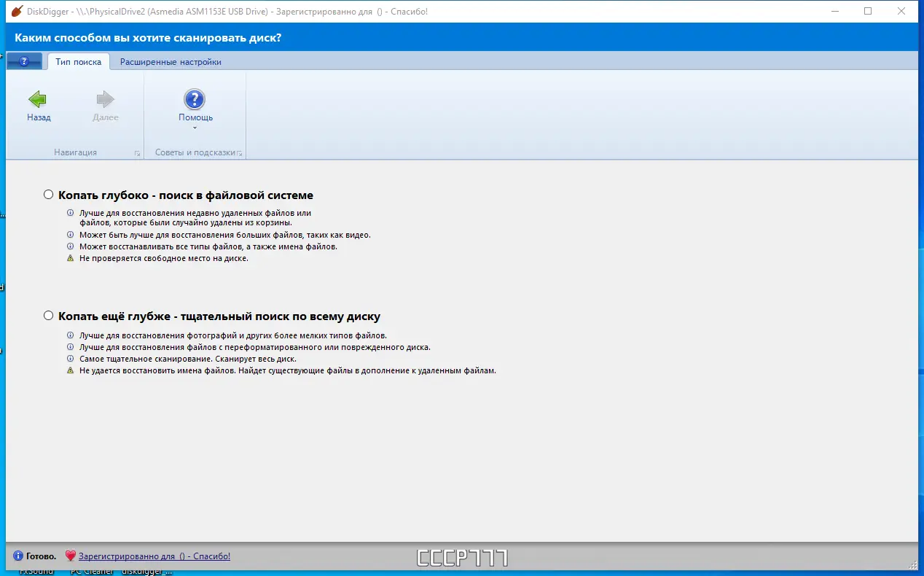Minimize the DiskDigger window
This screenshot has height=576, width=924.
pyautogui.click(x=834, y=11)
